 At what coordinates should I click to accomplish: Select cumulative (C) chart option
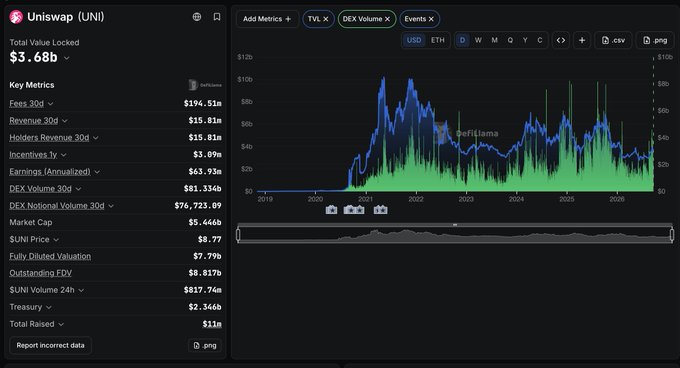click(540, 40)
